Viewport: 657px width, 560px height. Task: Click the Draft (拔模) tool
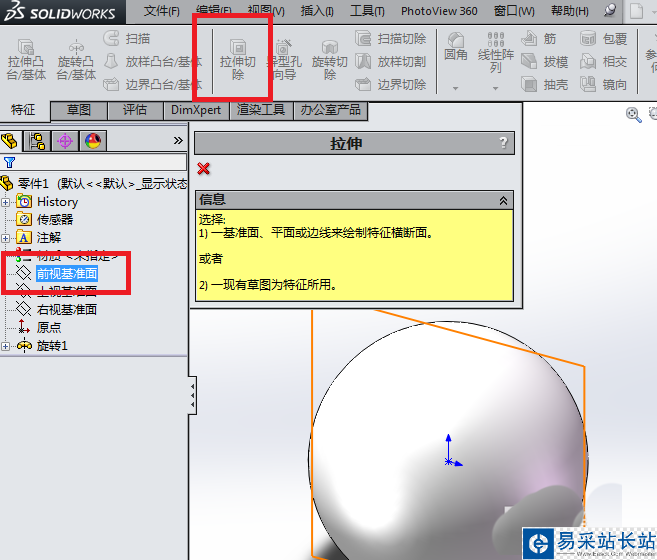(545, 62)
